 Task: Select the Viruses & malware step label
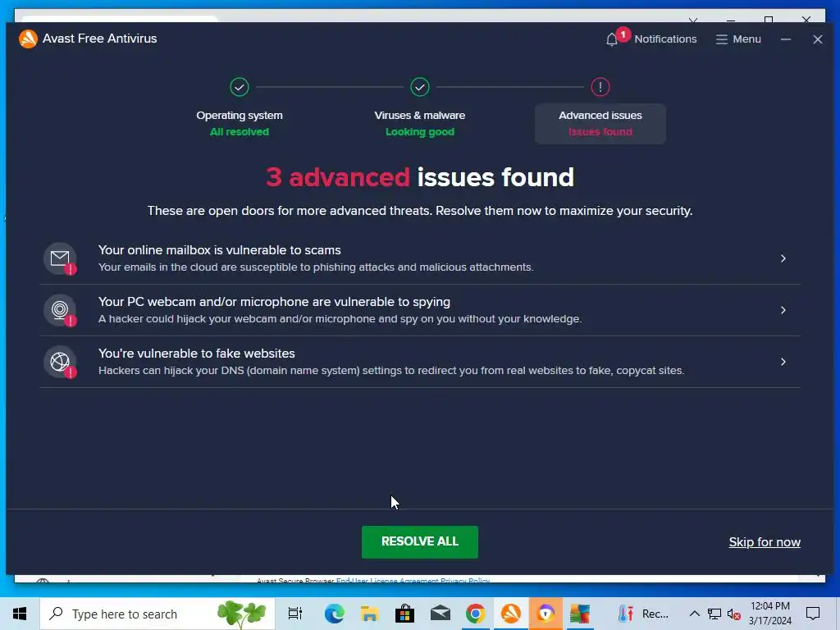pos(420,115)
